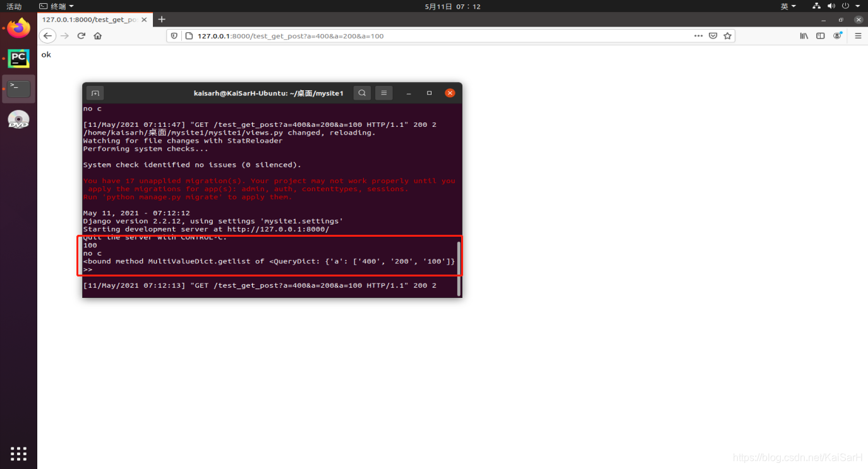Open the clock and calendar 5月11日 07:12
The height and width of the screenshot is (469, 868).
click(x=452, y=6)
